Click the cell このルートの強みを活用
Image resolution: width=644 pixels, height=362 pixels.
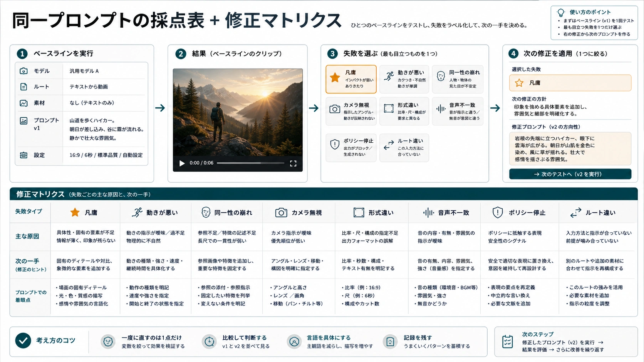(x=594, y=287)
